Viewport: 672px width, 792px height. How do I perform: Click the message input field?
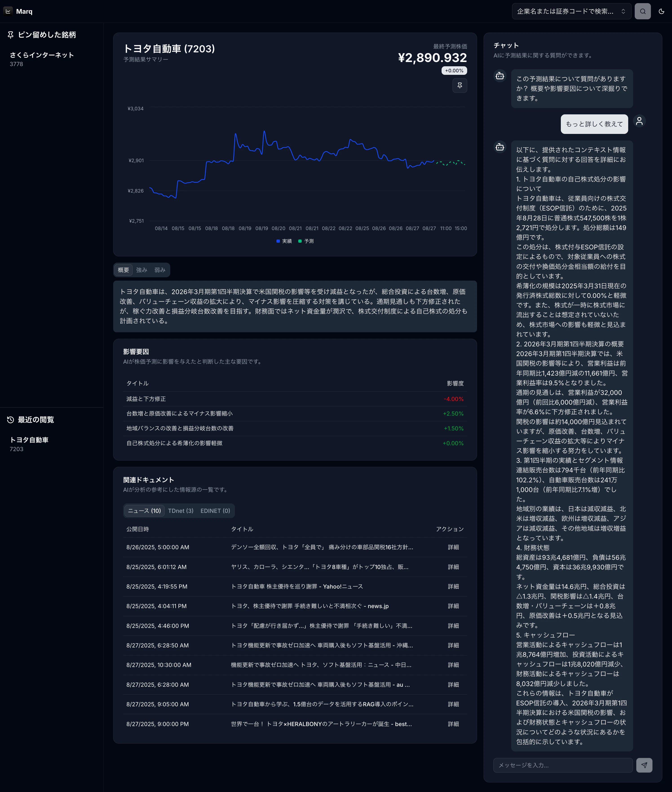click(563, 765)
